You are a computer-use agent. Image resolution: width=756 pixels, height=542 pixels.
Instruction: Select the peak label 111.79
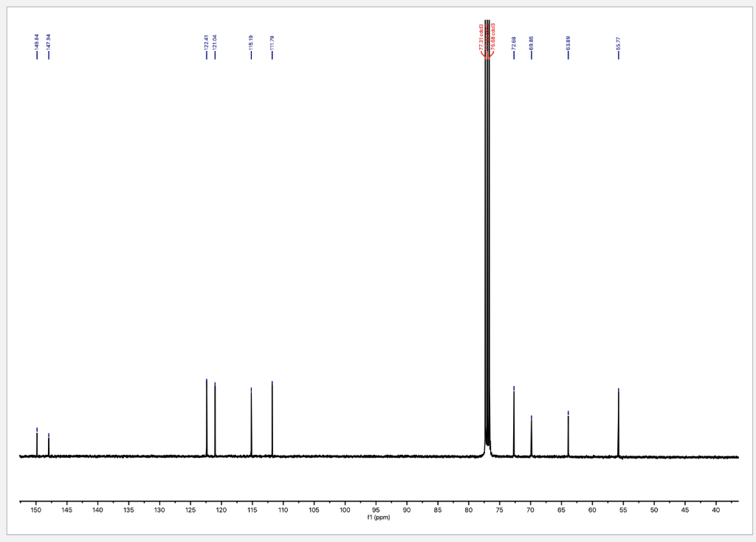(272, 43)
